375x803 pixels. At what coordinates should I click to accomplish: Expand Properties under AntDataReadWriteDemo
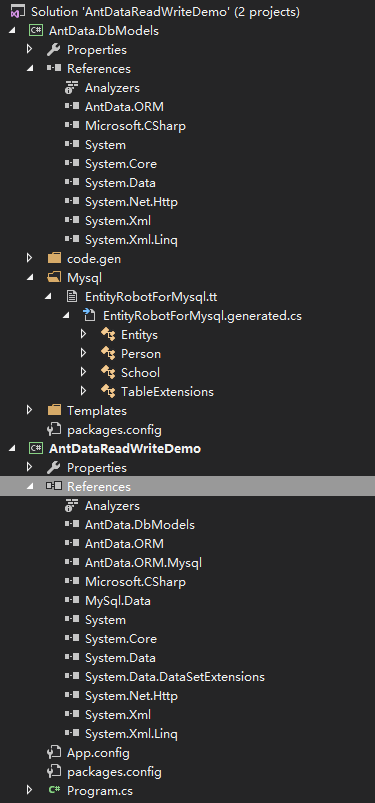[x=29, y=467]
